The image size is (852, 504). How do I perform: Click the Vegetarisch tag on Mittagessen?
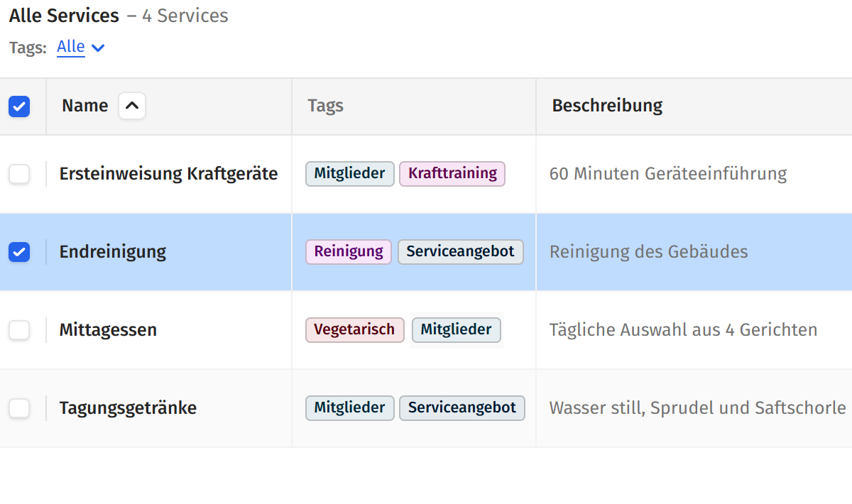354,329
